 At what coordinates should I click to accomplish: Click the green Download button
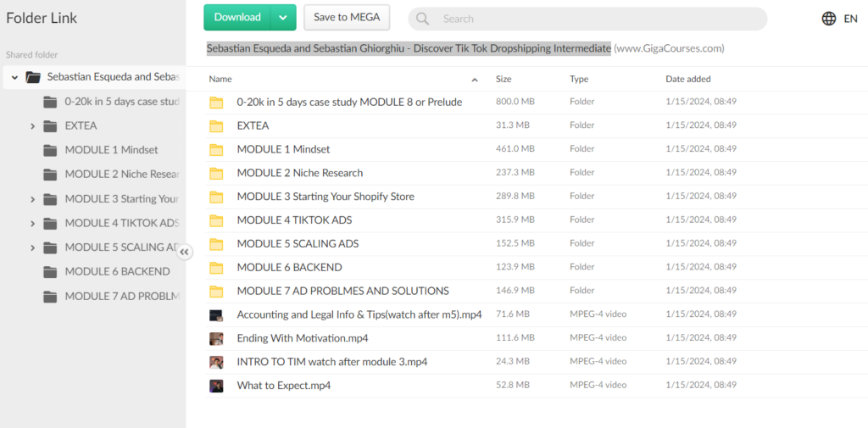tap(237, 17)
